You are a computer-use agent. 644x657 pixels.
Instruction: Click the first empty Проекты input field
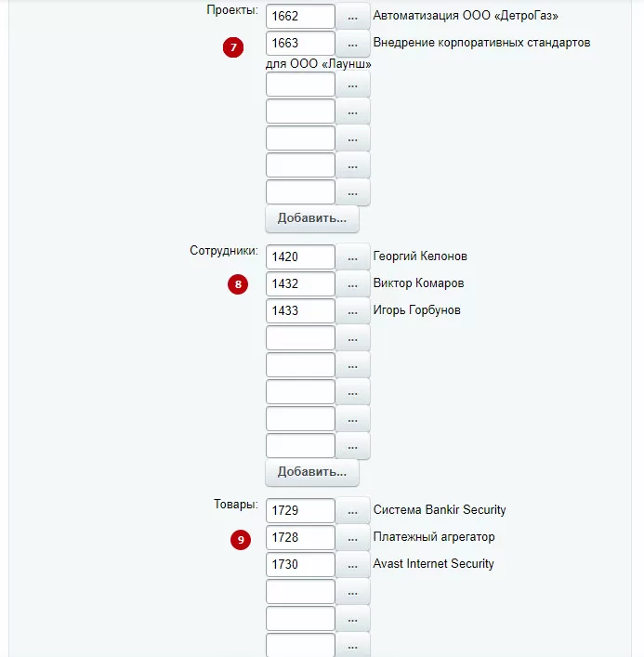click(300, 85)
